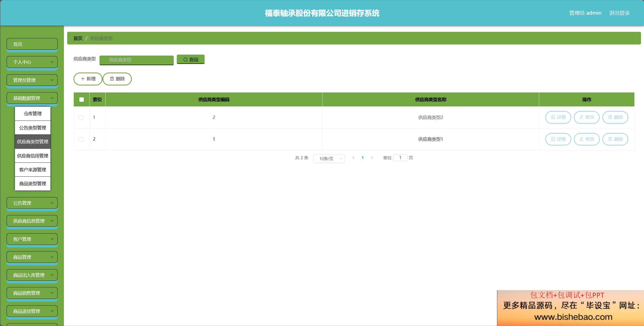Click the 详情 document icon in the 供应商类型2 row
The image size is (644, 326).
point(553,117)
